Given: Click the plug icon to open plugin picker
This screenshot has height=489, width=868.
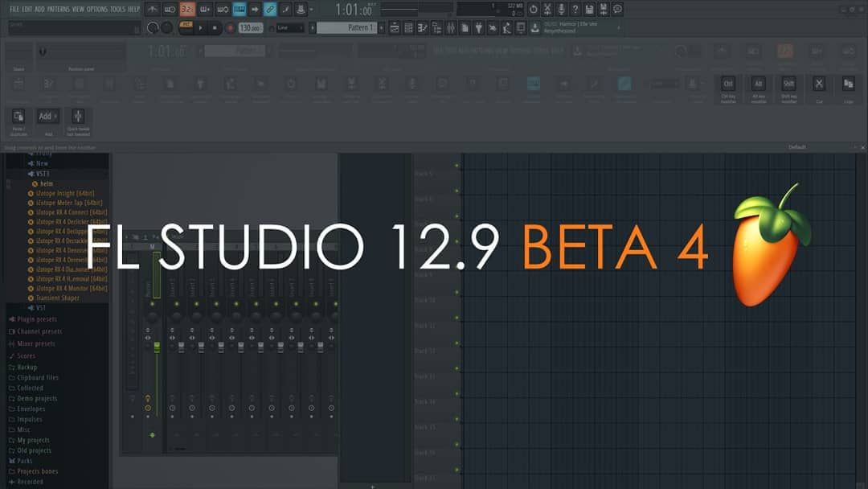Looking at the screenshot, I should point(478,27).
